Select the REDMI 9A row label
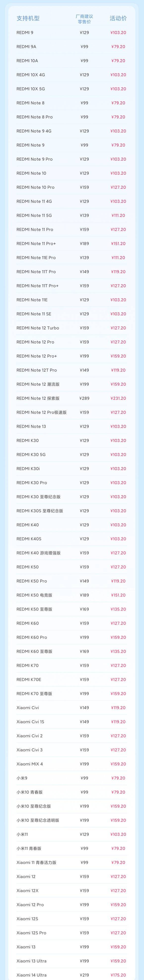The image size is (144, 980). (x=26, y=47)
